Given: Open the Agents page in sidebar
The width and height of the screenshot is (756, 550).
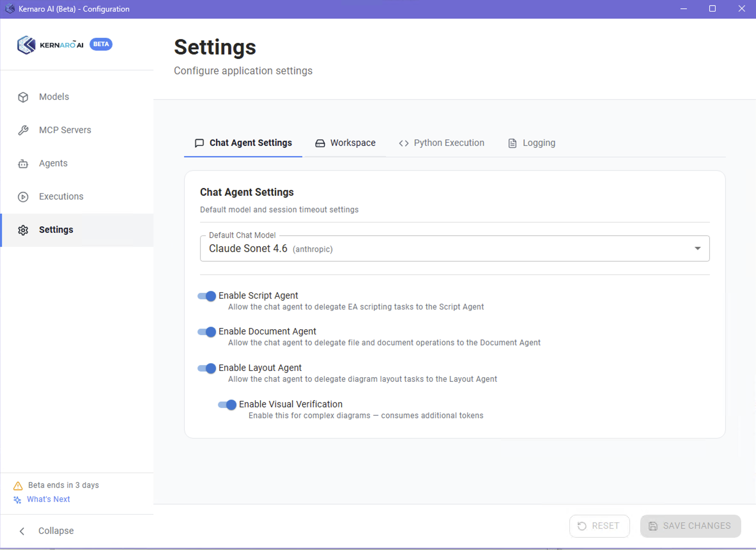Looking at the screenshot, I should coord(77,163).
